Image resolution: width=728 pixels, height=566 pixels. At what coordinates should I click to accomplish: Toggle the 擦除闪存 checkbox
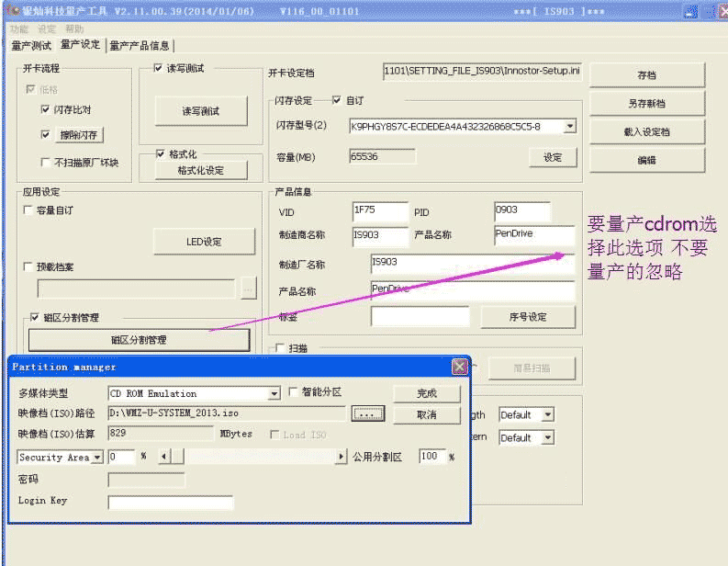(45, 135)
